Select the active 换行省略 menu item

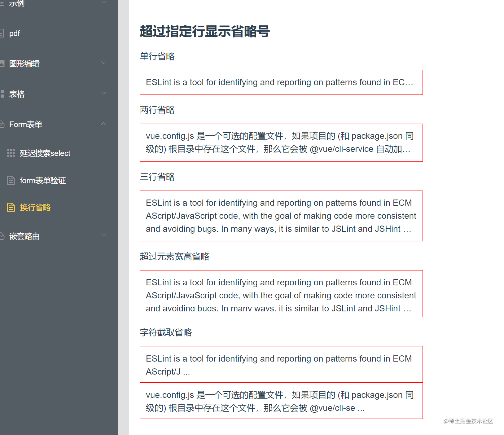click(x=35, y=207)
